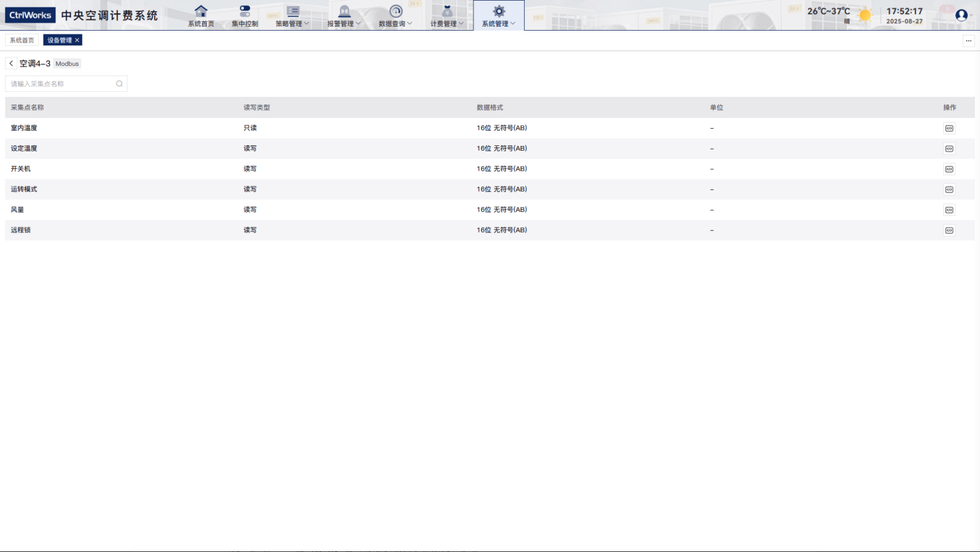Screen dimensions: 980x552
Task: Go back using the left arrow
Action: coord(11,63)
